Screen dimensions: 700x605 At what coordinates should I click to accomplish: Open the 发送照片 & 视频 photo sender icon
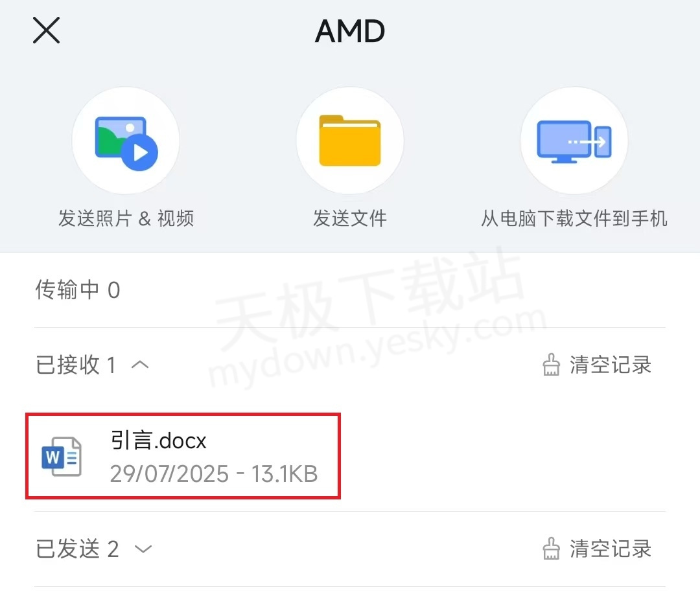(126, 139)
